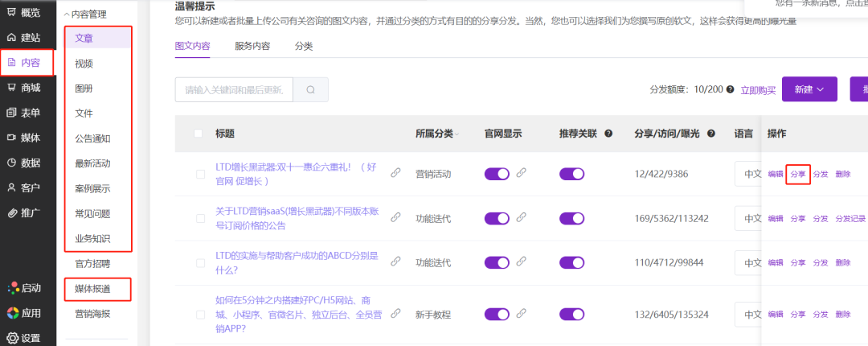Viewport: 868px width, 346px height.
Task: Toggle 官网显示 switch for 订阅价格的公告 row
Action: (x=497, y=219)
